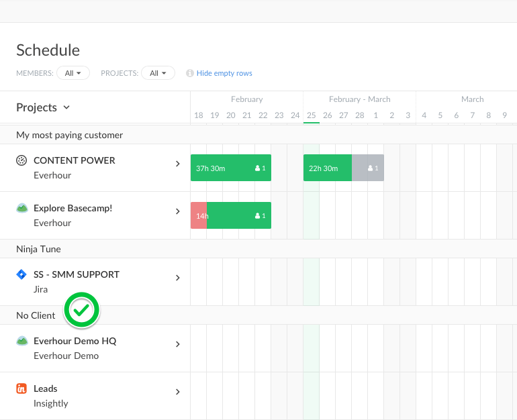Expand the SS - SMM SUPPORT row
The image size is (517, 420).
(x=177, y=278)
